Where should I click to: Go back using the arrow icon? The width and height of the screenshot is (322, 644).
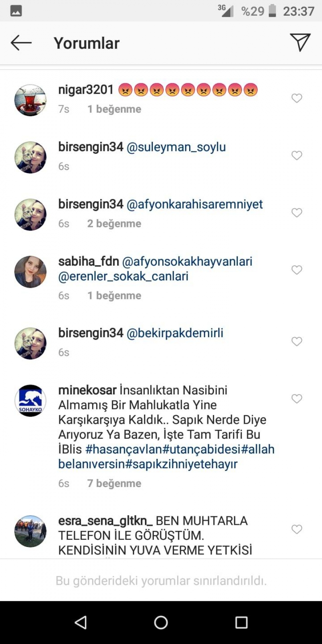coord(21,43)
